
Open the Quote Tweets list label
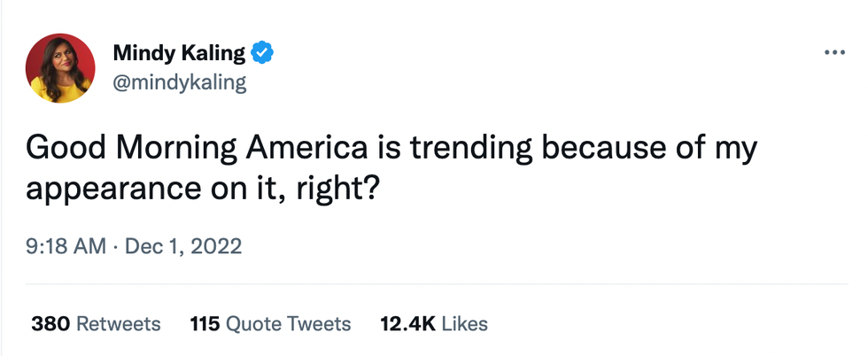289,324
